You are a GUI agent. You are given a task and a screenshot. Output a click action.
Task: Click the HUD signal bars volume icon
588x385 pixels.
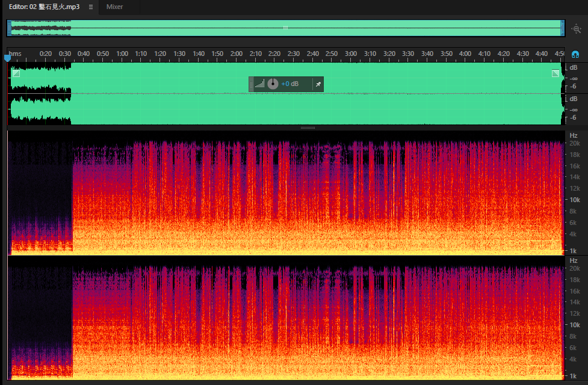pyautogui.click(x=259, y=84)
